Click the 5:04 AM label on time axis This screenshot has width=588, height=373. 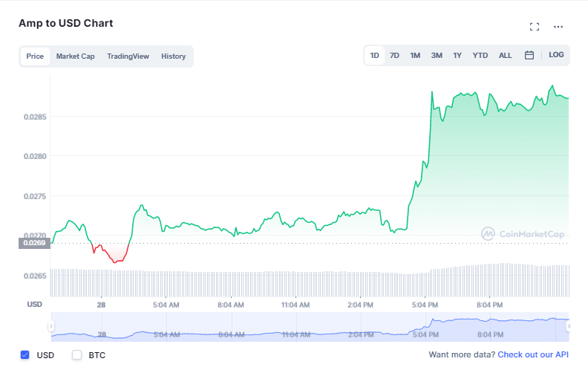[x=166, y=305]
